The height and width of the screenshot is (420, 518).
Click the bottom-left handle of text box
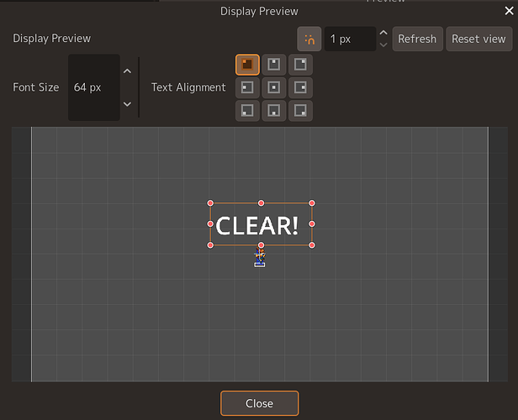click(210, 245)
